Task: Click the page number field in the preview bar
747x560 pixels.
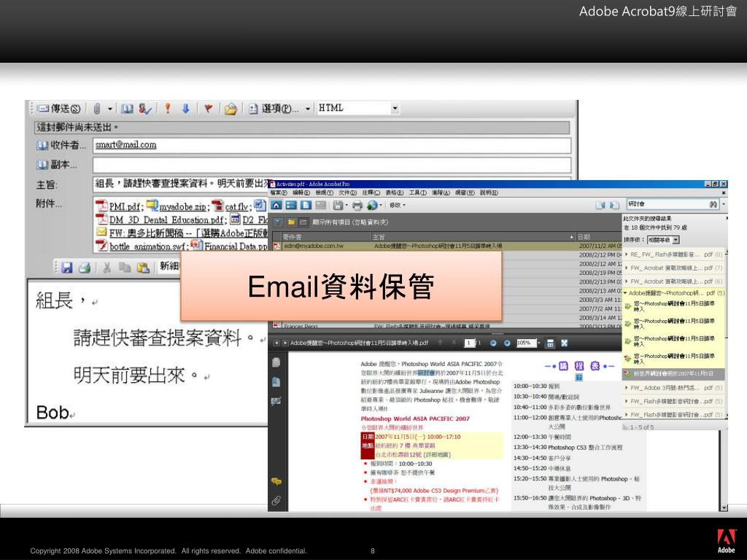Action: (469, 343)
